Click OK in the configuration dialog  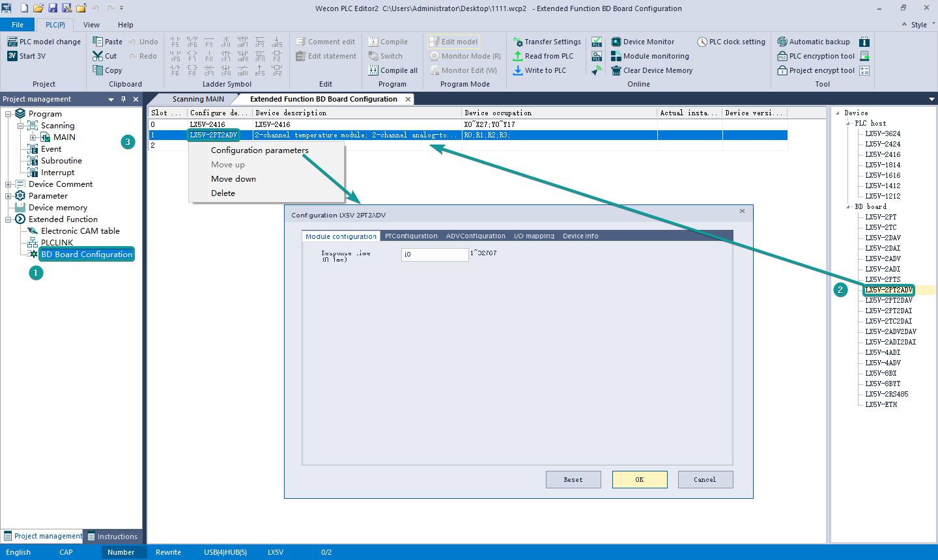coord(640,479)
